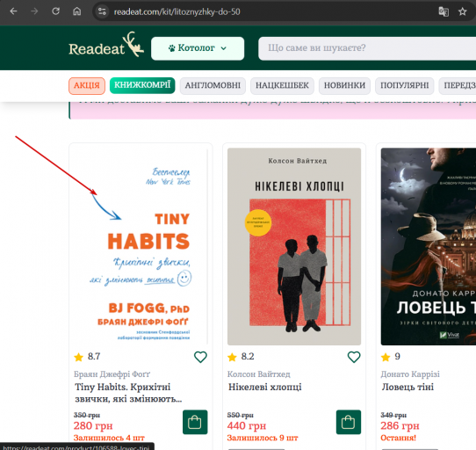
Task: Open the НОВИНКИ category
Action: (x=344, y=85)
